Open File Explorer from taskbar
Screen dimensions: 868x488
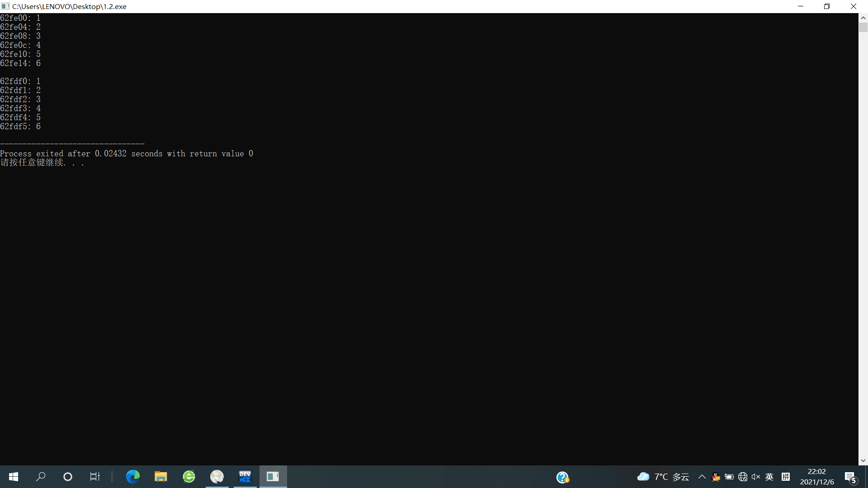[x=160, y=477]
